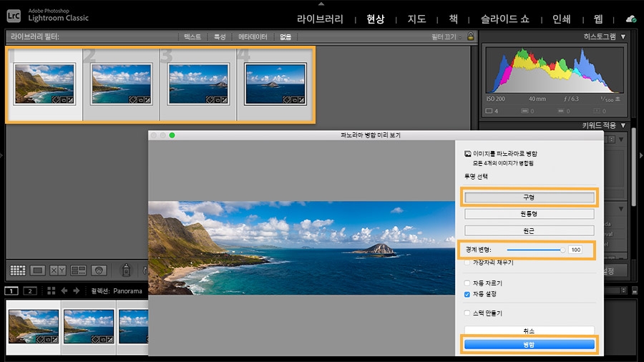
Task: Click the filmstrip grid shortcut icon
Action: point(52,290)
